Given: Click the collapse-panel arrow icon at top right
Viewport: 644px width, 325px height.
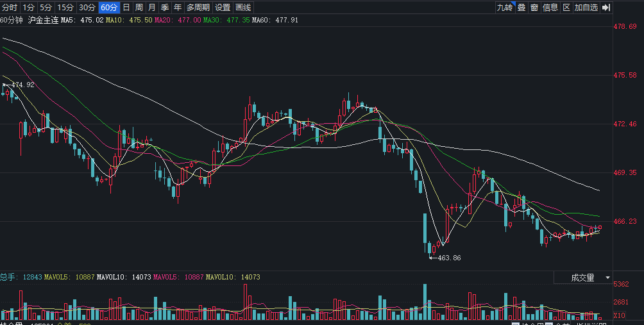Looking at the screenshot, I should (605, 8).
